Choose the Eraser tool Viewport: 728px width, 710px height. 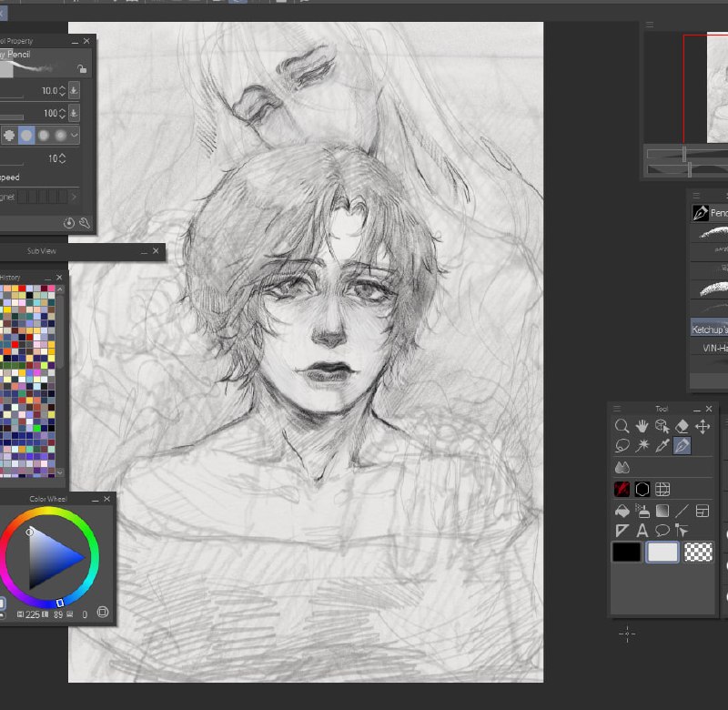682,426
